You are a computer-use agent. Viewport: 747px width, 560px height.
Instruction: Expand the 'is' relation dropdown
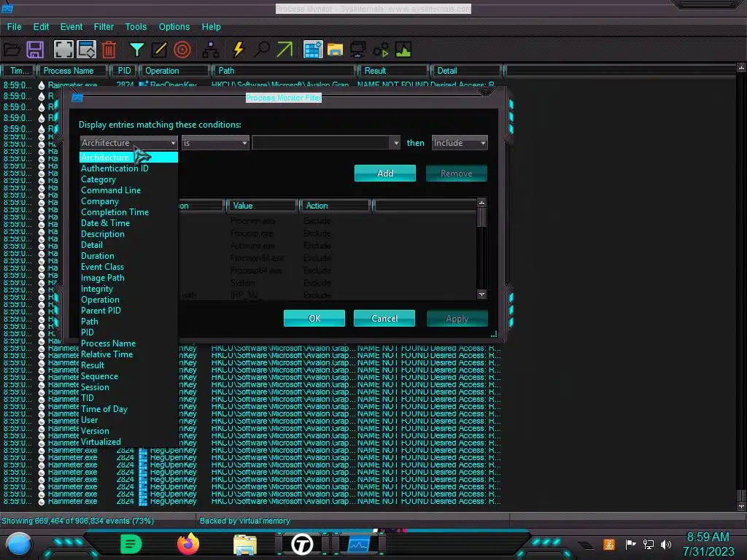215,143
